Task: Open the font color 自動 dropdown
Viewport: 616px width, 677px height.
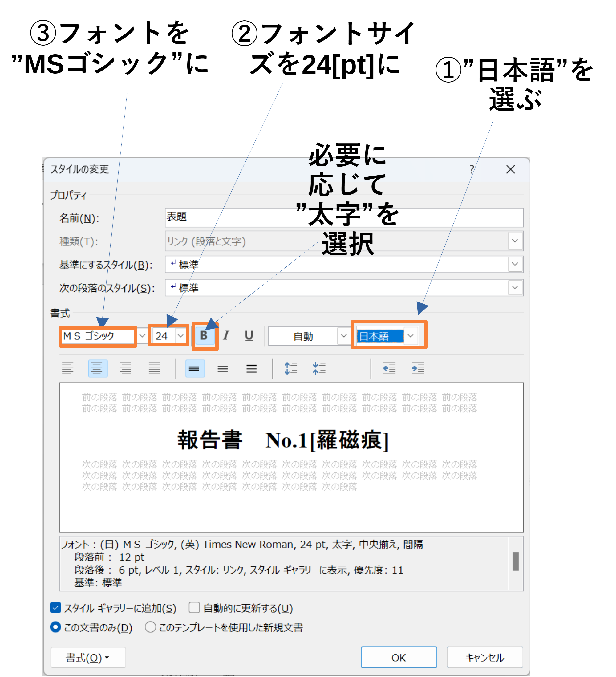Action: pyautogui.click(x=344, y=336)
